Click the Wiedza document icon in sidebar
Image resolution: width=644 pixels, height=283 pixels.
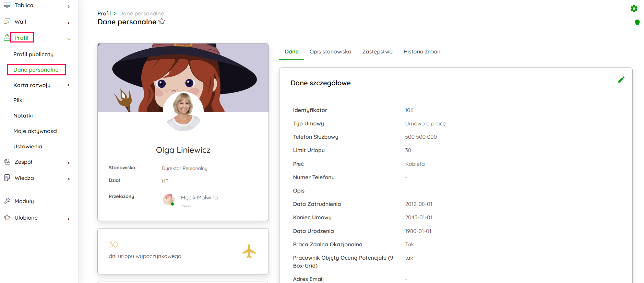tap(7, 178)
